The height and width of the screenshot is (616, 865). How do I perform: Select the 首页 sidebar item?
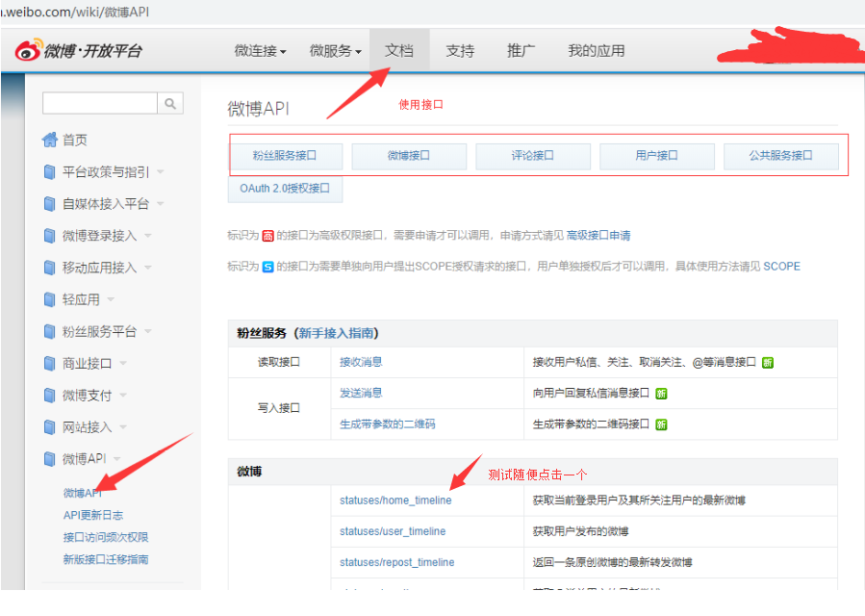74,141
